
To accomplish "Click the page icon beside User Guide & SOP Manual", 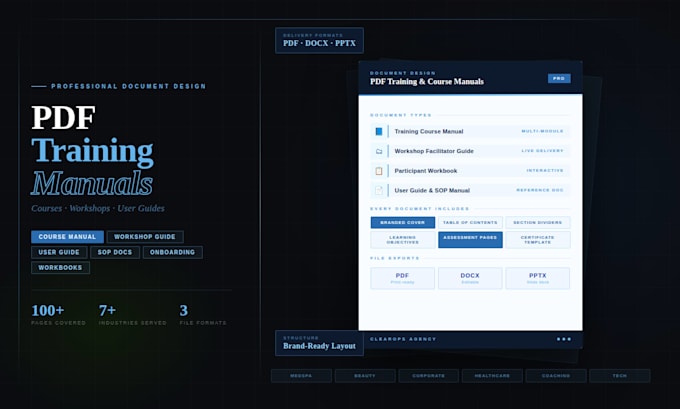I will (x=379, y=190).
